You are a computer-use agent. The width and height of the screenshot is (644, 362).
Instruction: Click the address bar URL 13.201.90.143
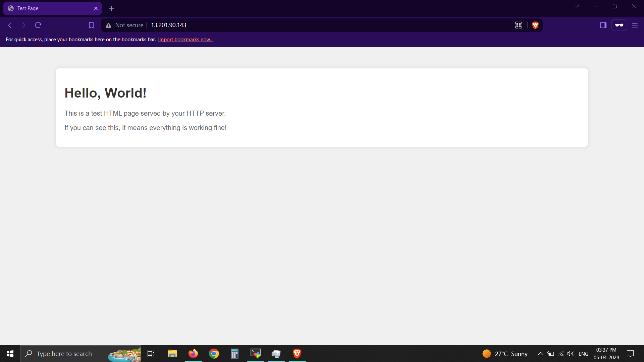coord(168,25)
